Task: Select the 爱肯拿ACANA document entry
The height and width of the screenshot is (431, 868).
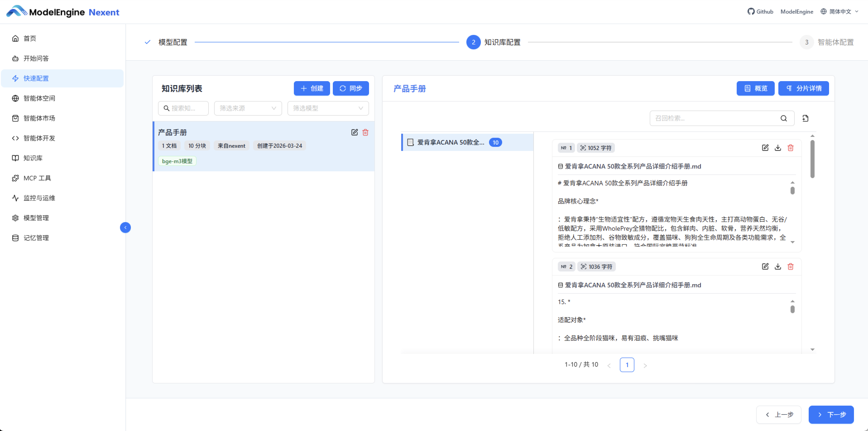Action: point(451,142)
